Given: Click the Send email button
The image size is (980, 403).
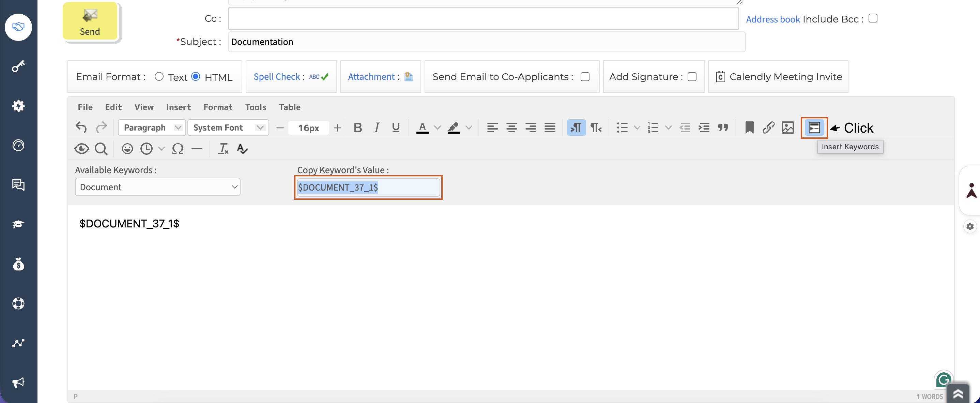Looking at the screenshot, I should pos(90,21).
